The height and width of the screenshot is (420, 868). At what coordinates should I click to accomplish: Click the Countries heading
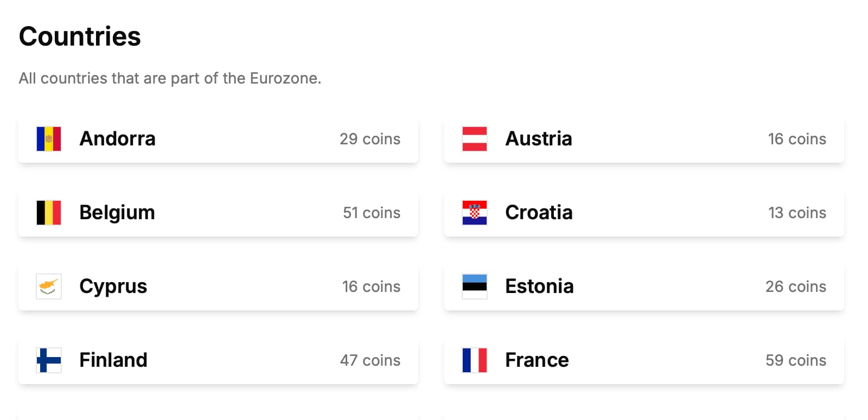[x=79, y=36]
